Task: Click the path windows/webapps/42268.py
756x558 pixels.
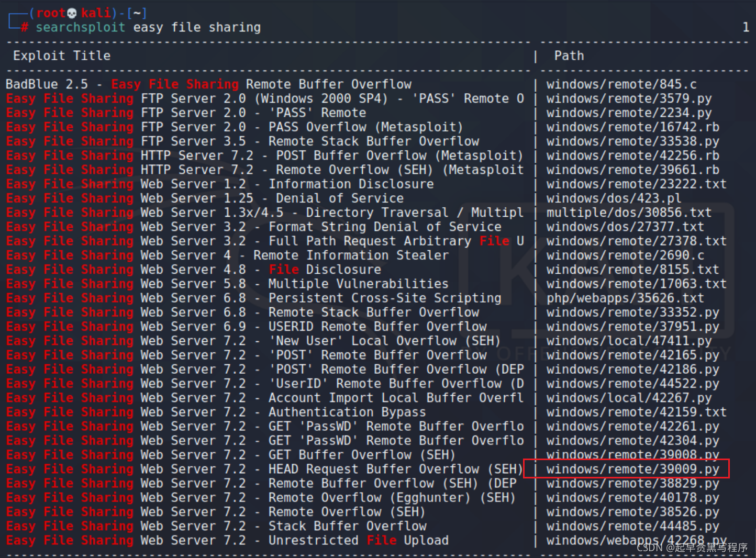Action: (636, 540)
